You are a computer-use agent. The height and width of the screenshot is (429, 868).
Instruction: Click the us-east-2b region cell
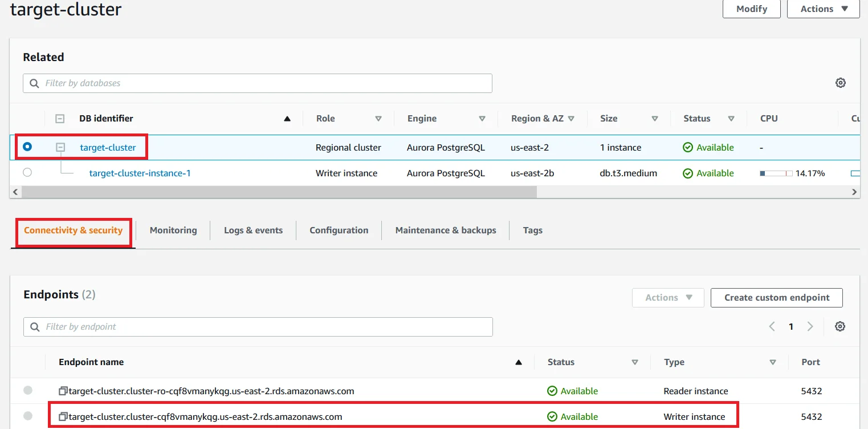point(532,173)
